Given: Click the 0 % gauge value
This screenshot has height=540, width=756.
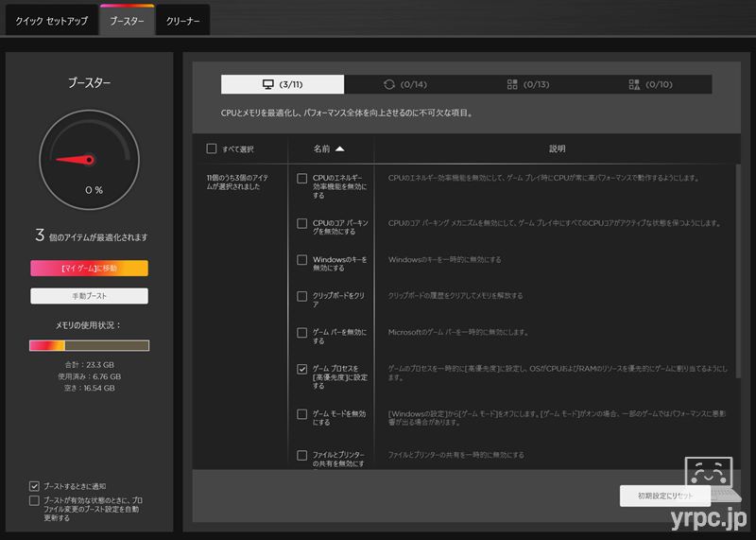Looking at the screenshot, I should 94,190.
